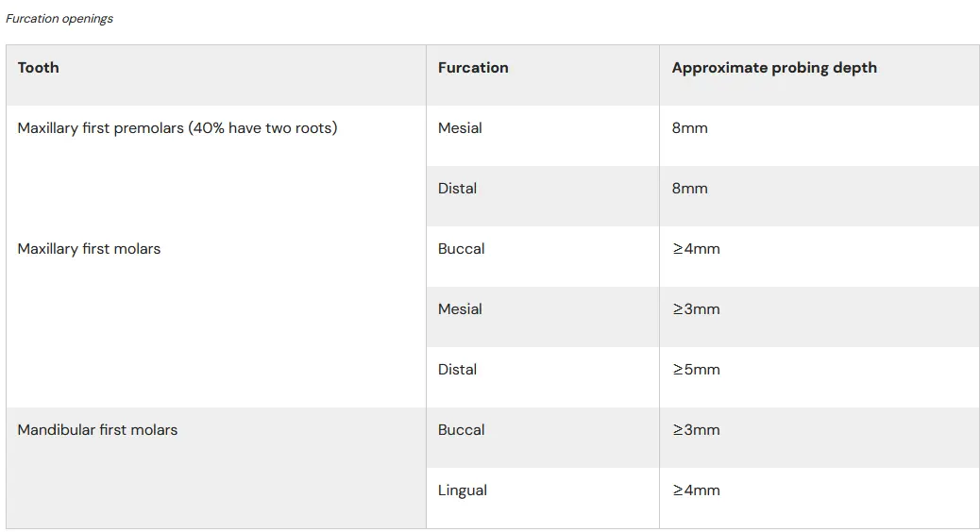Click the ≥4mm depth for maxillary Buccal furcation
Viewport: 980px width, 532px height.
[x=819, y=257]
